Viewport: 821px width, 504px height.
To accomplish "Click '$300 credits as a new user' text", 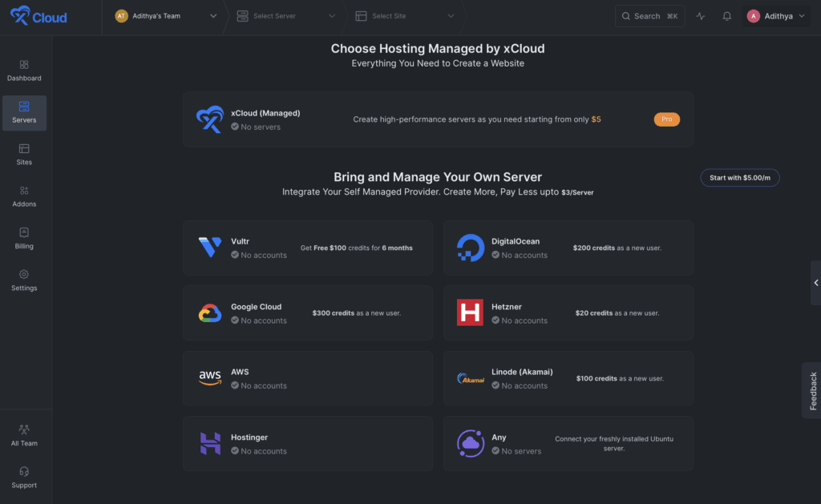I will coord(357,313).
